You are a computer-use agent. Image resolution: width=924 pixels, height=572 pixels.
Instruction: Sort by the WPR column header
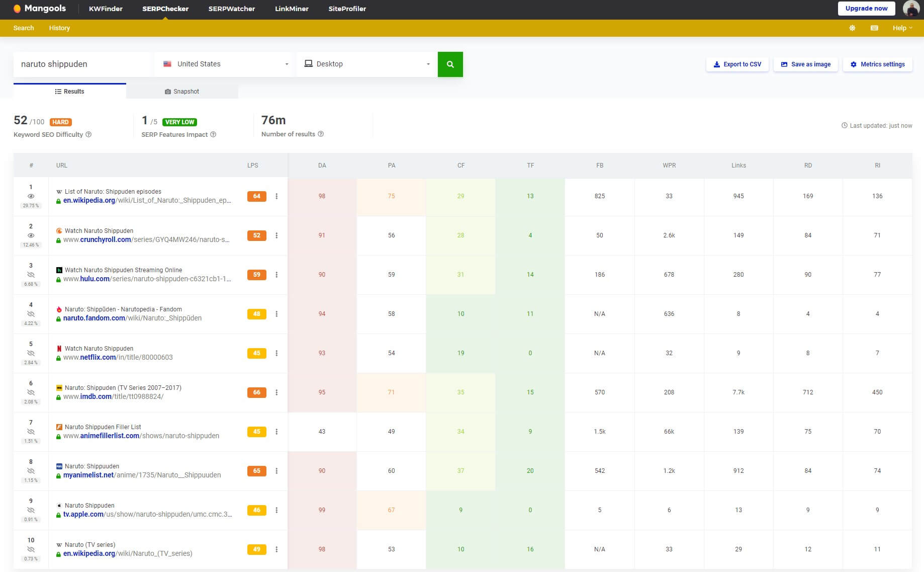pos(669,166)
